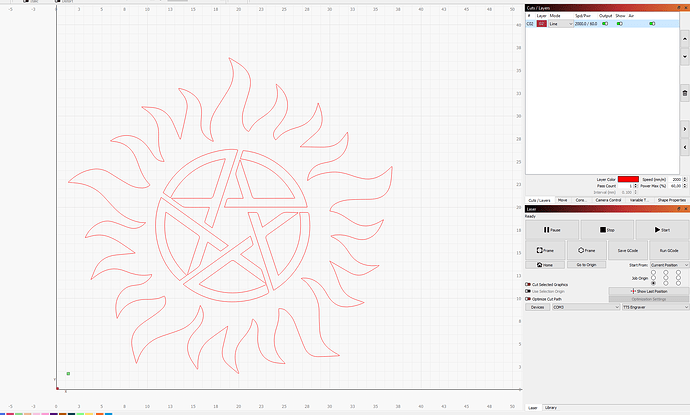Viewport: 690px width, 415px height.
Task: Switch to the Shape Properties tab
Action: point(672,200)
